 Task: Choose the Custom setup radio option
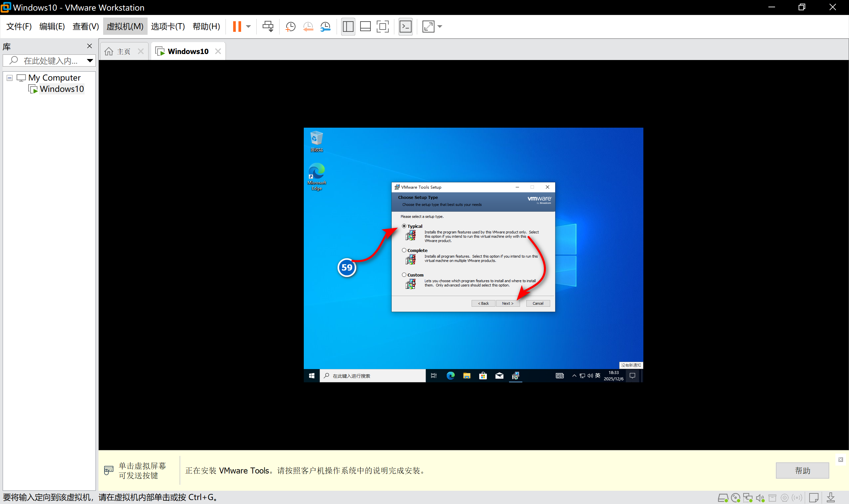(404, 275)
